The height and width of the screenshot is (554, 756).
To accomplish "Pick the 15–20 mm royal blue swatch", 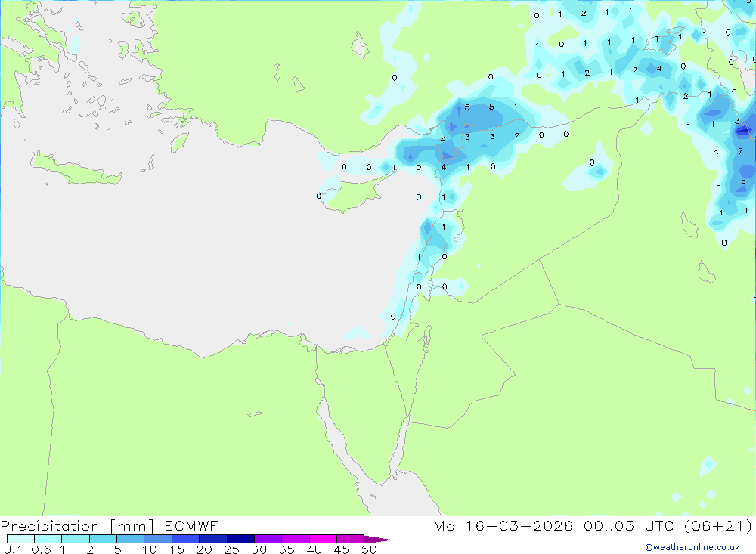I will click(186, 539).
